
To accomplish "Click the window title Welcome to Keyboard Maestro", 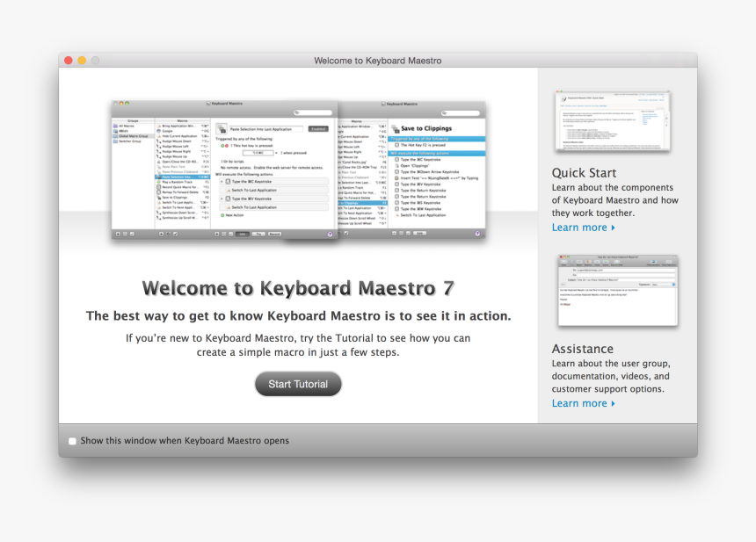I will coord(377,61).
